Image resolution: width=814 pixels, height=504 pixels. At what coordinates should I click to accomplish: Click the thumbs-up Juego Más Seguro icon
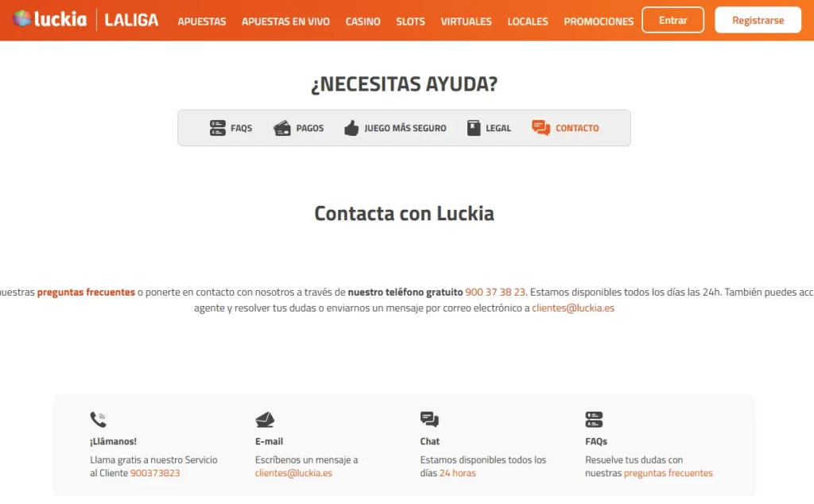[351, 128]
